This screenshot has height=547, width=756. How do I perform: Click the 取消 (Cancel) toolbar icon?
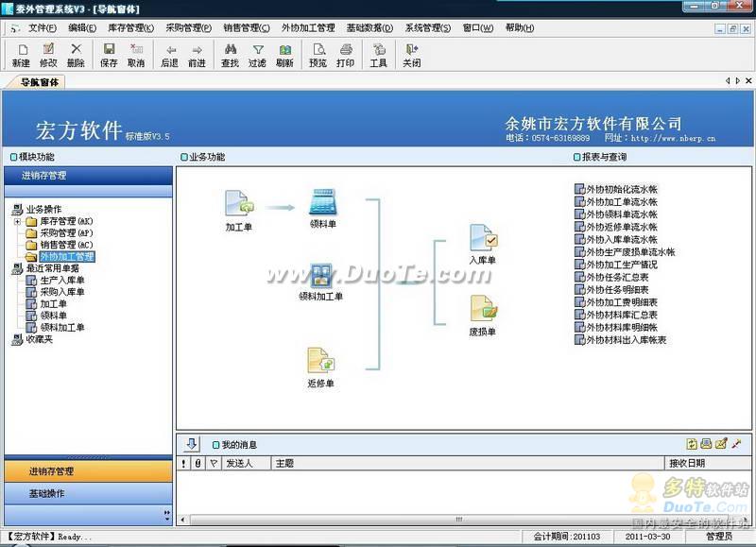136,55
